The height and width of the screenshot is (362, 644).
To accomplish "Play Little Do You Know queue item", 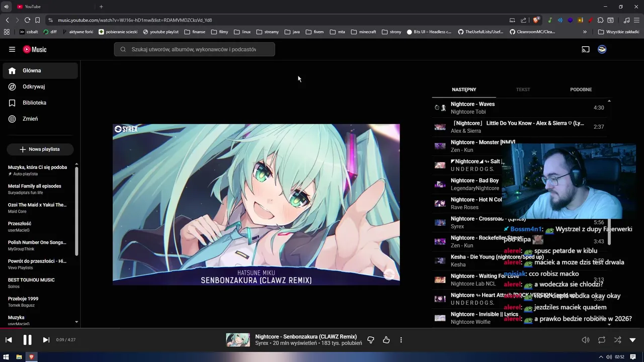I will (520, 127).
